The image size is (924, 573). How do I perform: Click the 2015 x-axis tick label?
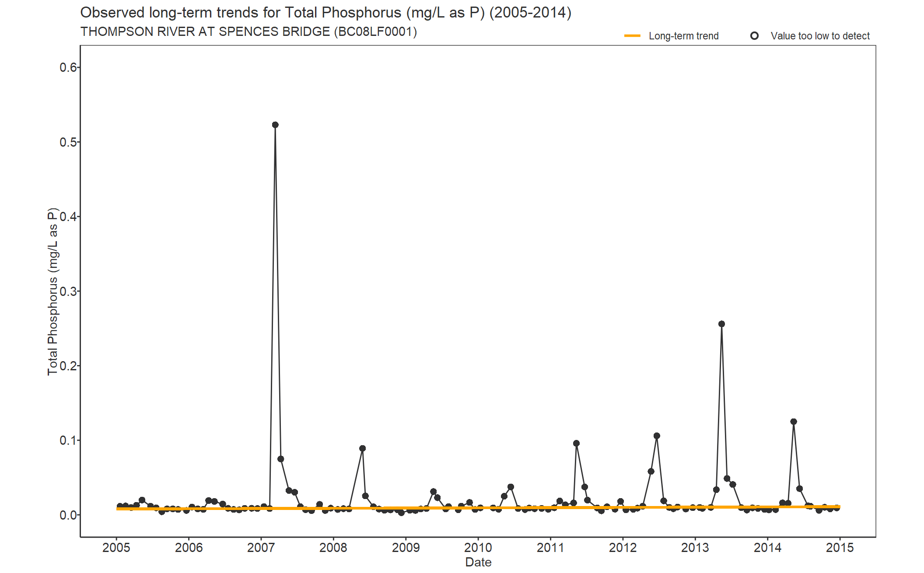[x=840, y=548]
